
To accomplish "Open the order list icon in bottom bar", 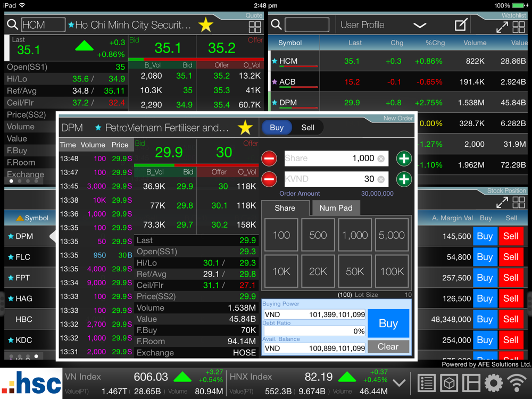I will point(427,384).
